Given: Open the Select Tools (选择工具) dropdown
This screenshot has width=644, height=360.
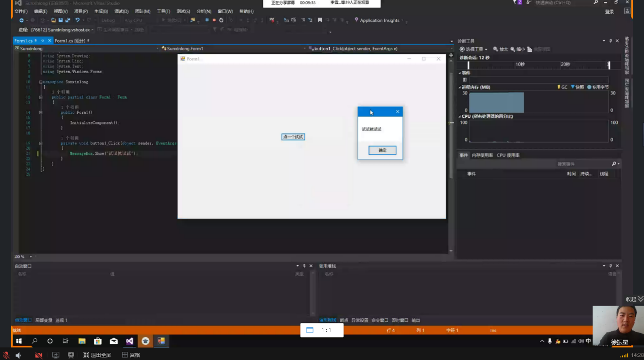Looking at the screenshot, I should [x=473, y=49].
